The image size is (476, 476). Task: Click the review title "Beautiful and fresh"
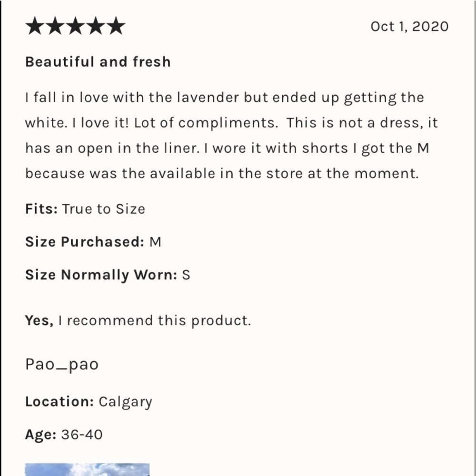coord(98,62)
